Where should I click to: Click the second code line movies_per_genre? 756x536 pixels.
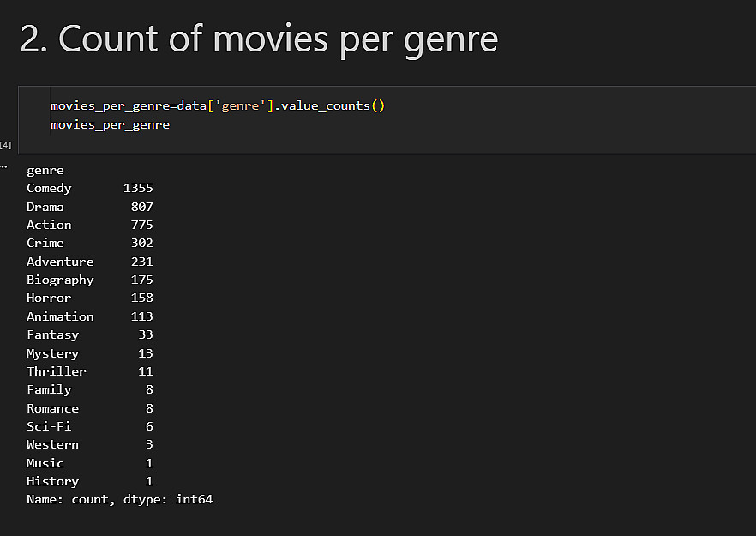coord(110,125)
